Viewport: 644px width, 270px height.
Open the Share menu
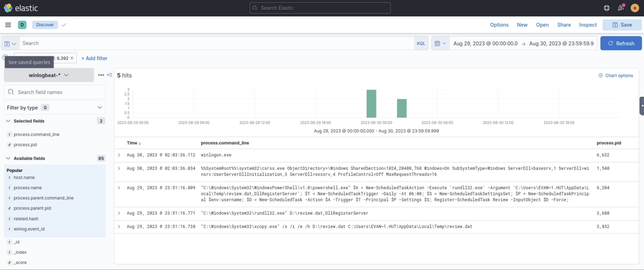tap(564, 25)
